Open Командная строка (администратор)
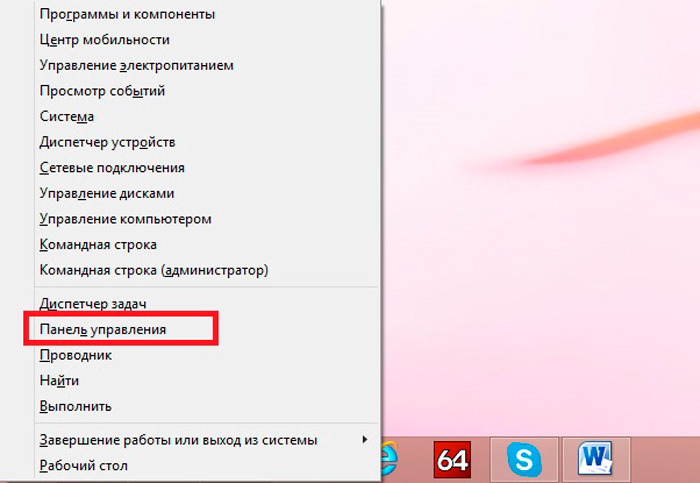The height and width of the screenshot is (483, 700). pyautogui.click(x=154, y=270)
